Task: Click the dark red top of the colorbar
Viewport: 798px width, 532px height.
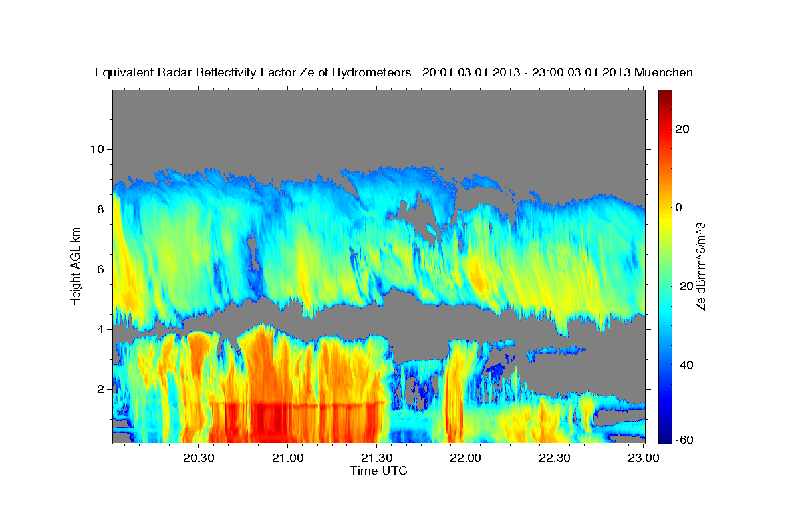Action: 665,96
